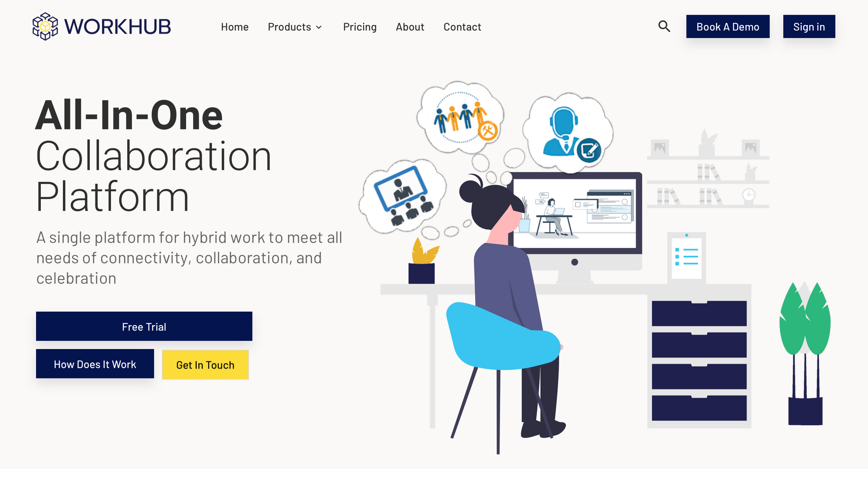Open the Contact page link

[462, 27]
